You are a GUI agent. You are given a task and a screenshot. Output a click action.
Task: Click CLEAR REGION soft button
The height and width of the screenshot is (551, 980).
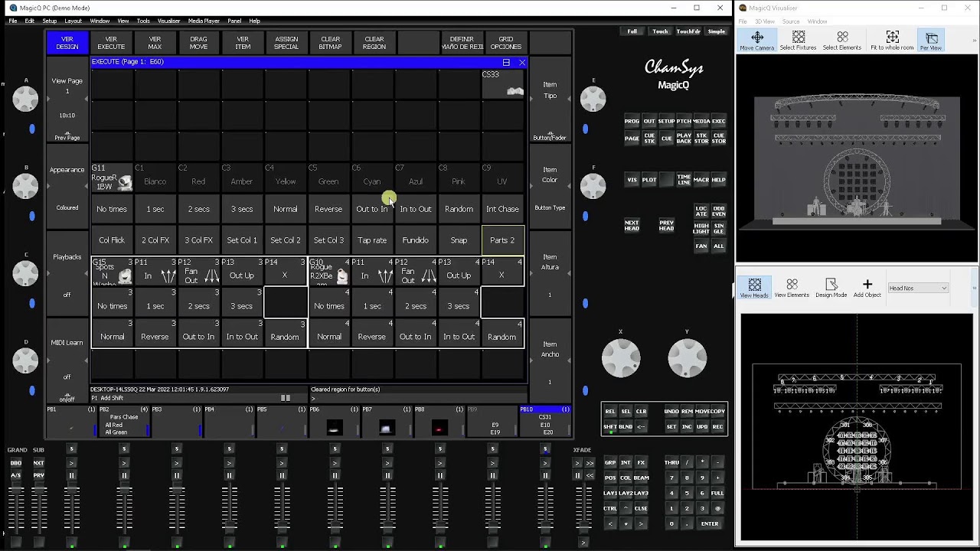point(374,43)
